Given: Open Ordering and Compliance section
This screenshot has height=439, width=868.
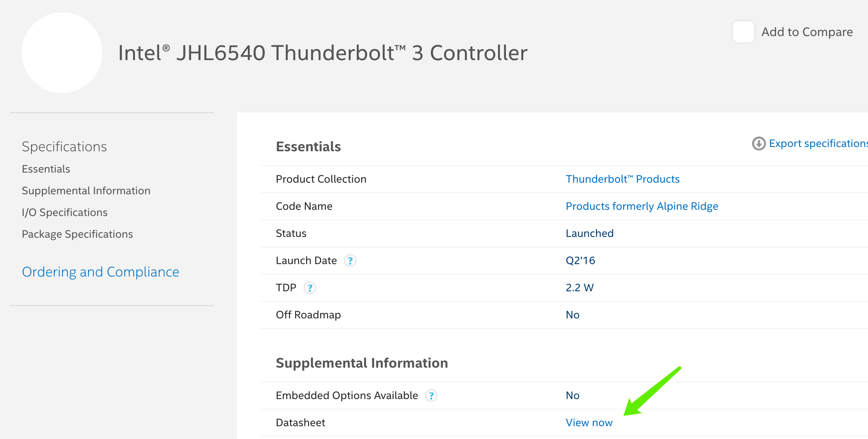Looking at the screenshot, I should coord(100,272).
